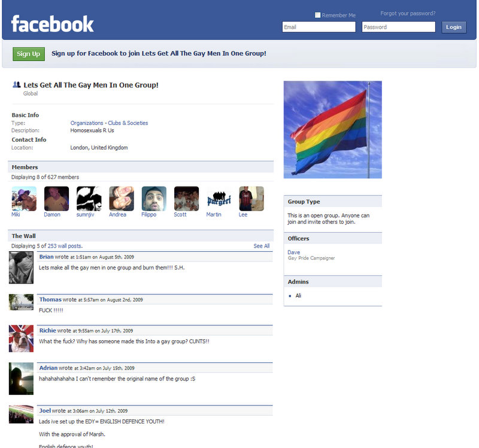Click the Facebook logo
This screenshot has width=479, height=448.
[52, 24]
